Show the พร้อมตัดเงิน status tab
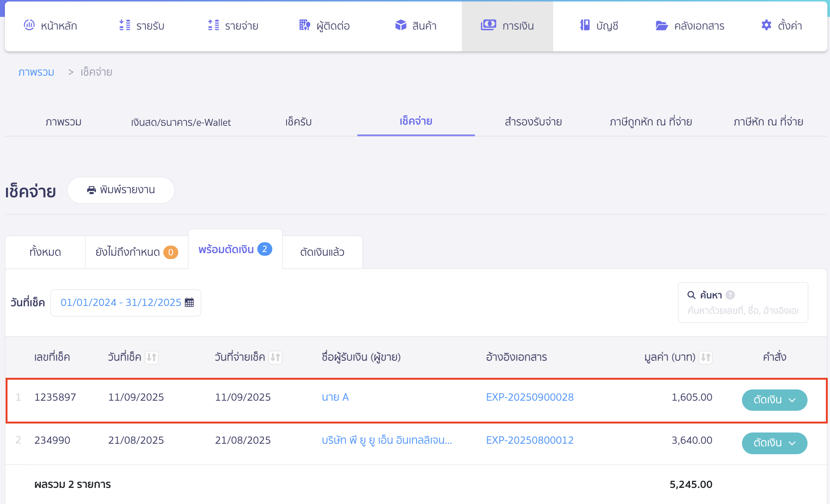Image resolution: width=830 pixels, height=504 pixels. point(235,249)
